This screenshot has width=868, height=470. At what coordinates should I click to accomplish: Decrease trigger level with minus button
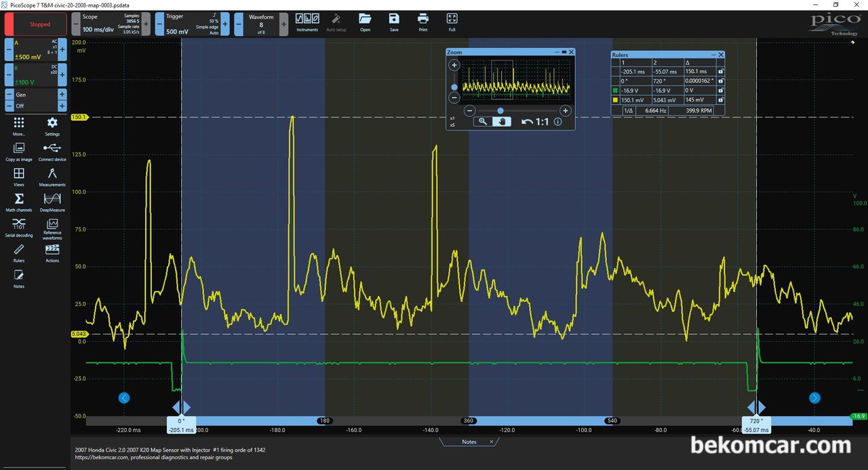[159, 24]
